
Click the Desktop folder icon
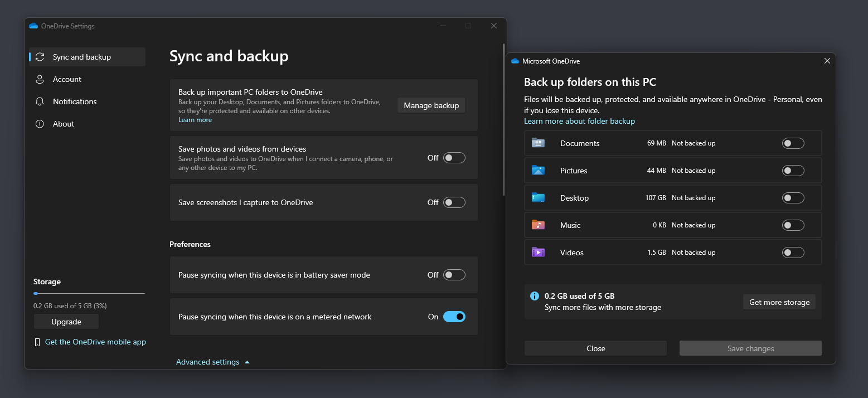[538, 197]
